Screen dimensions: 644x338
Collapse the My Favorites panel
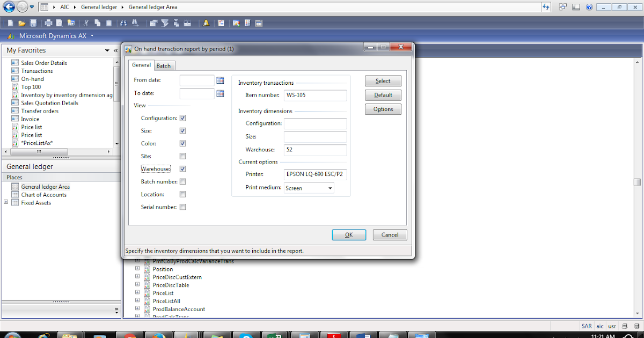click(x=115, y=50)
